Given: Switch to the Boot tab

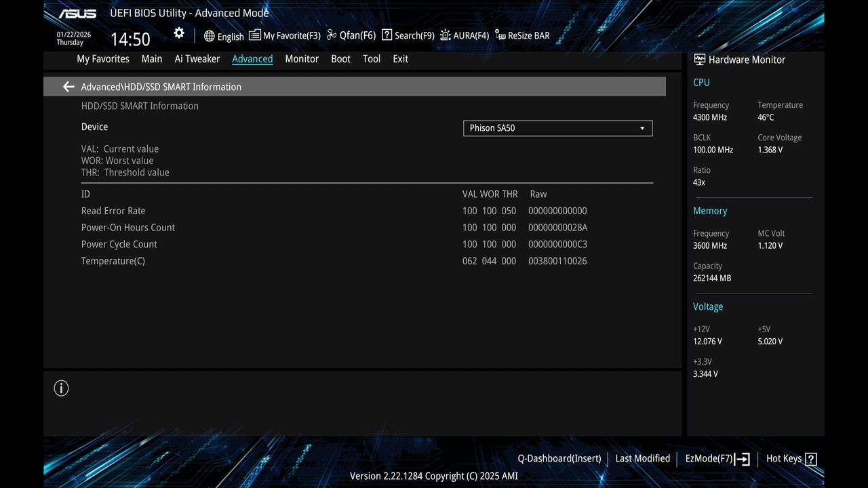Looking at the screenshot, I should pyautogui.click(x=340, y=59).
